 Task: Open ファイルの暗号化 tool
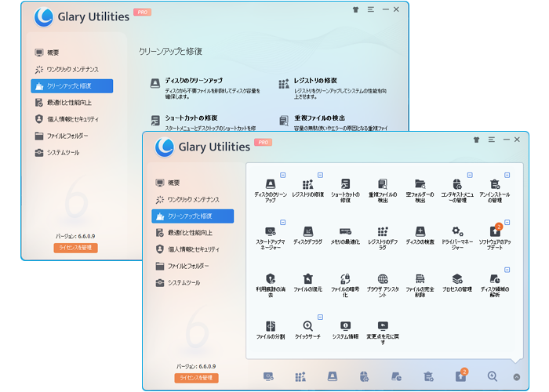[x=345, y=285]
